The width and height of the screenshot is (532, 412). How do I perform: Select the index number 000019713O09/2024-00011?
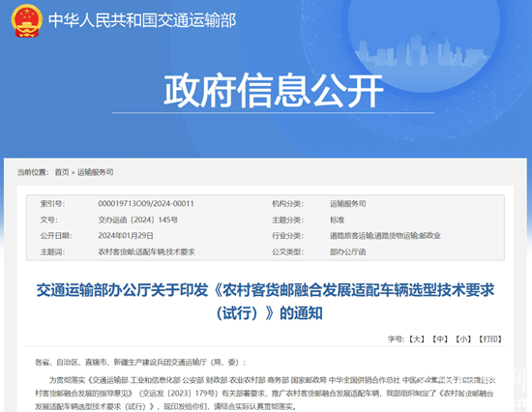(x=146, y=204)
